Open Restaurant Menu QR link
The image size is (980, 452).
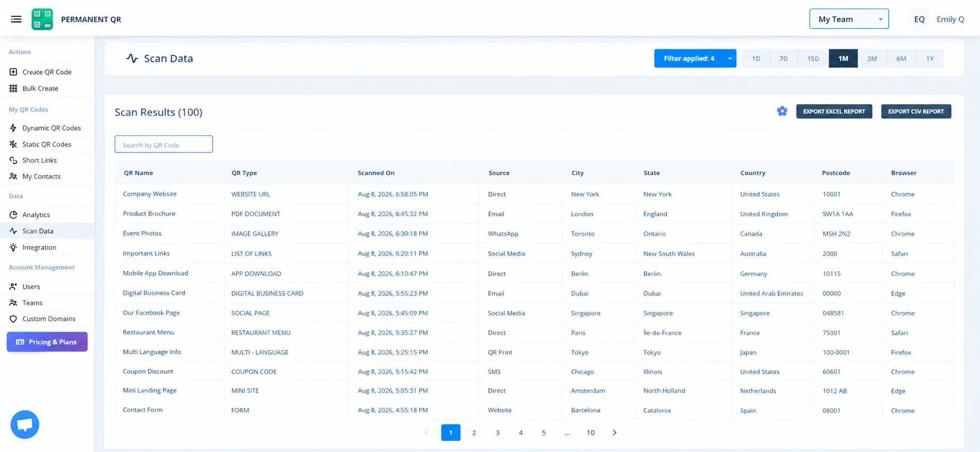[148, 332]
